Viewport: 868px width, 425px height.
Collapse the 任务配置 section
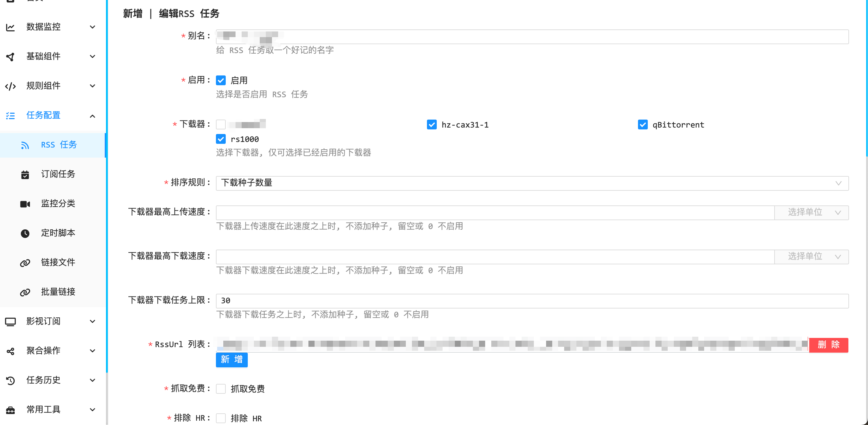93,116
